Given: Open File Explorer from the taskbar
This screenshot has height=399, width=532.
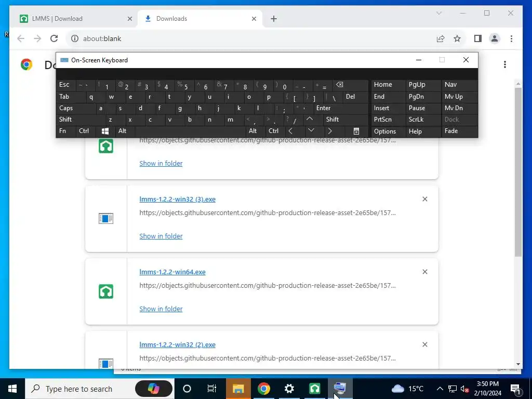Looking at the screenshot, I should 238,389.
